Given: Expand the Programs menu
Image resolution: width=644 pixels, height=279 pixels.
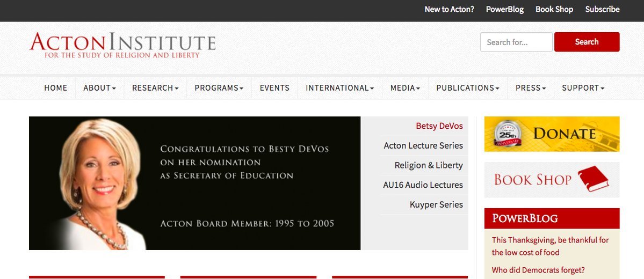Looking at the screenshot, I should (x=219, y=88).
